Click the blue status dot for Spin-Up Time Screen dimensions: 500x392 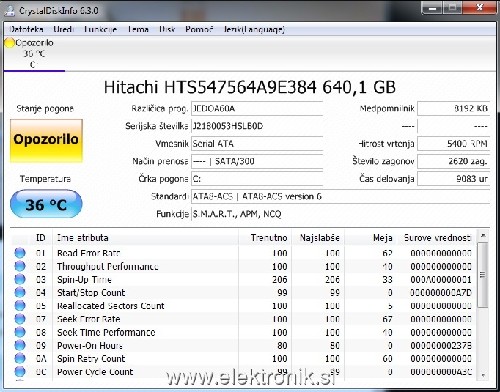click(20, 279)
